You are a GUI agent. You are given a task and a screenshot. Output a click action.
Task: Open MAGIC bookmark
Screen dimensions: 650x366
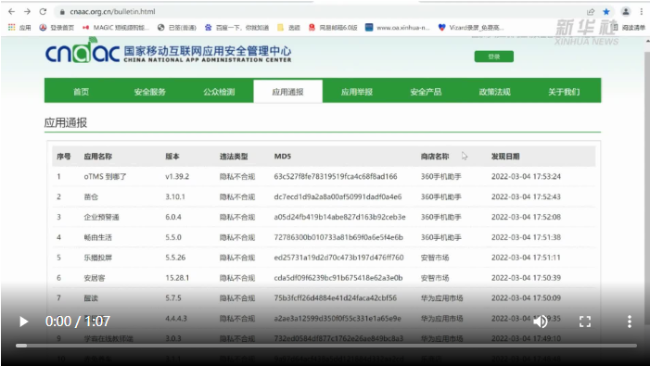(x=115, y=27)
